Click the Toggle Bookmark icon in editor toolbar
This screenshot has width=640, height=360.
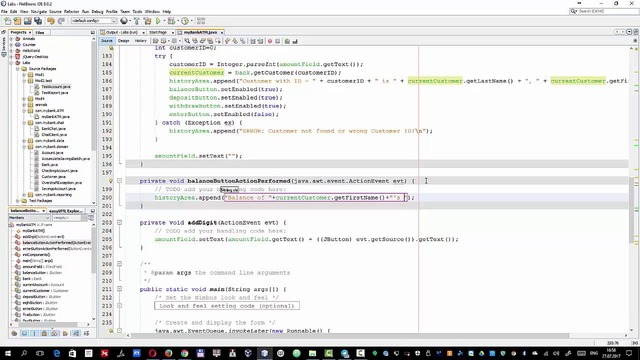(242, 41)
